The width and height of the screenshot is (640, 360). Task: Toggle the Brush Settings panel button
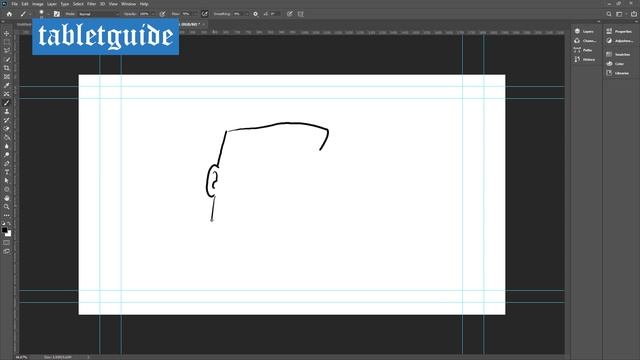[57, 14]
